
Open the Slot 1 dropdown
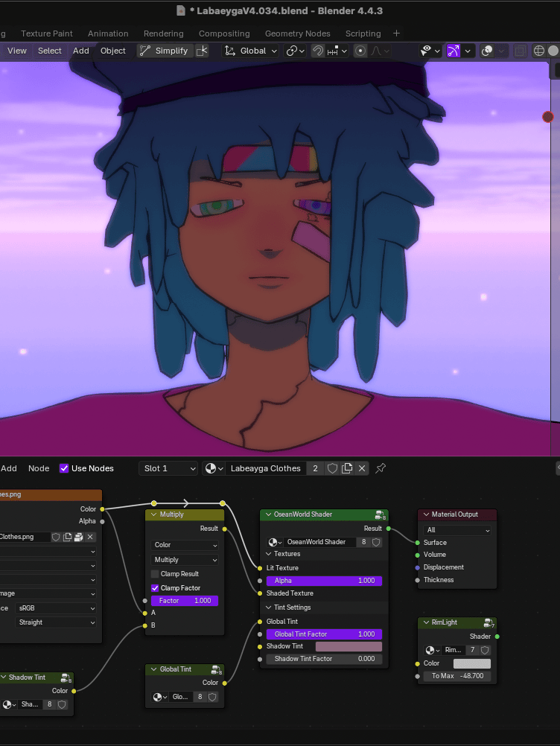(x=171, y=468)
